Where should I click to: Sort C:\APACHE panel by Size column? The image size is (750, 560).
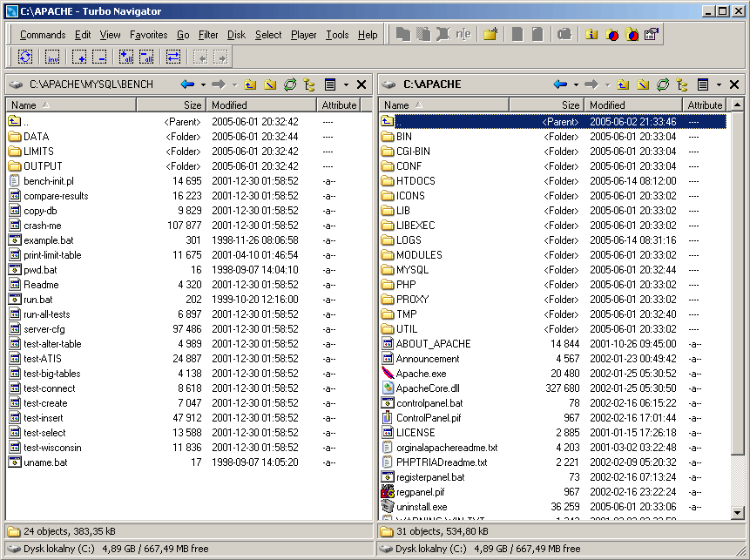(x=547, y=105)
